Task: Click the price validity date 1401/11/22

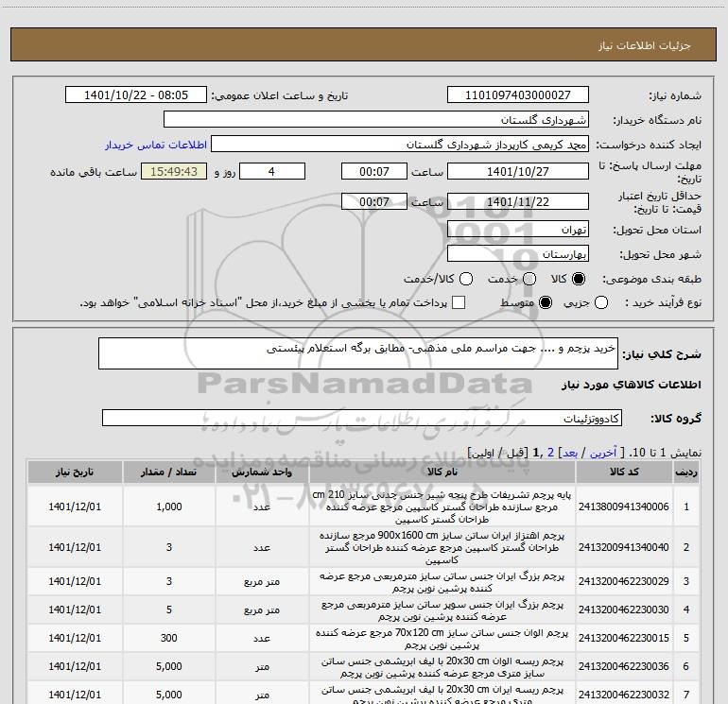Action: coord(518,202)
